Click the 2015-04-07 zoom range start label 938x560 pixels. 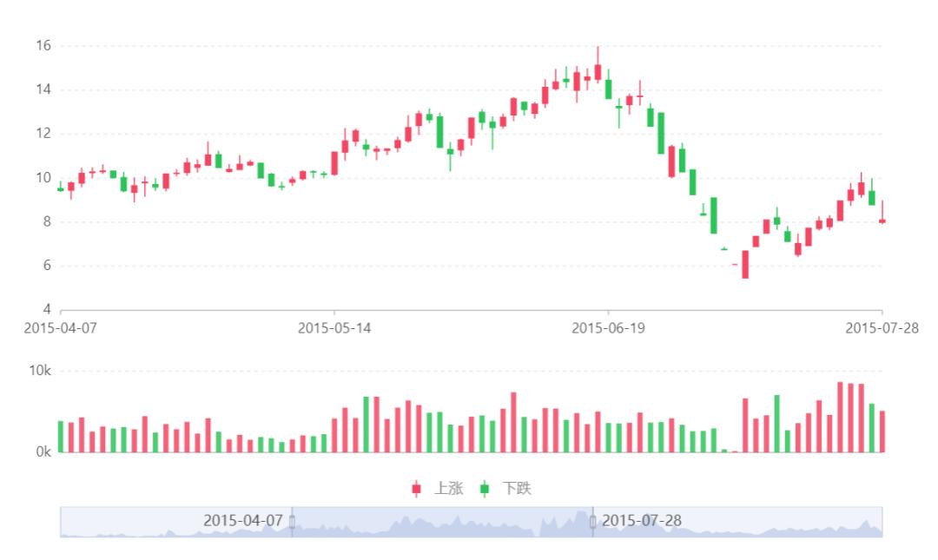point(243,521)
